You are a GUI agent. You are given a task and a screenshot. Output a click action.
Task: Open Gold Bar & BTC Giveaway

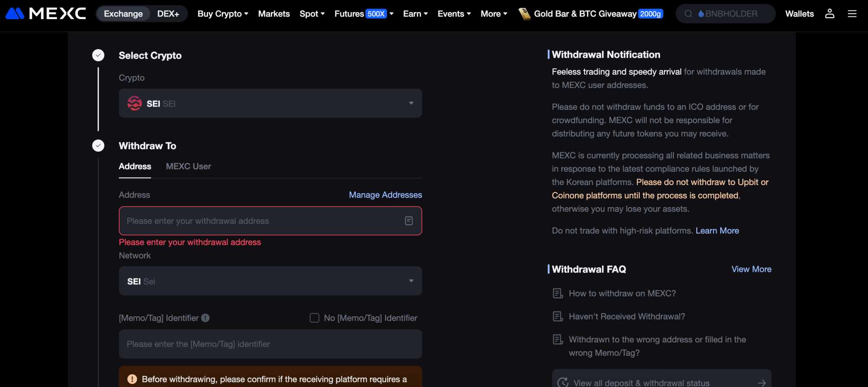(585, 14)
